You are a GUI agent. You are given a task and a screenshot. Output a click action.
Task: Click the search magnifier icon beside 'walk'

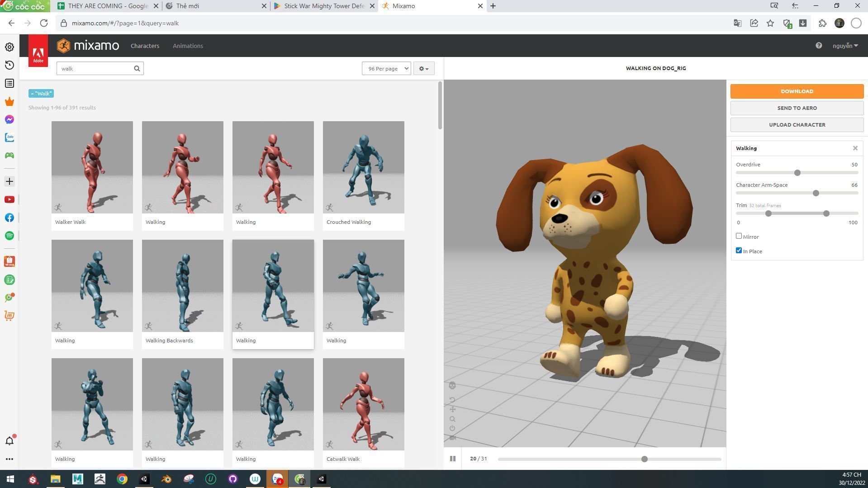click(137, 69)
